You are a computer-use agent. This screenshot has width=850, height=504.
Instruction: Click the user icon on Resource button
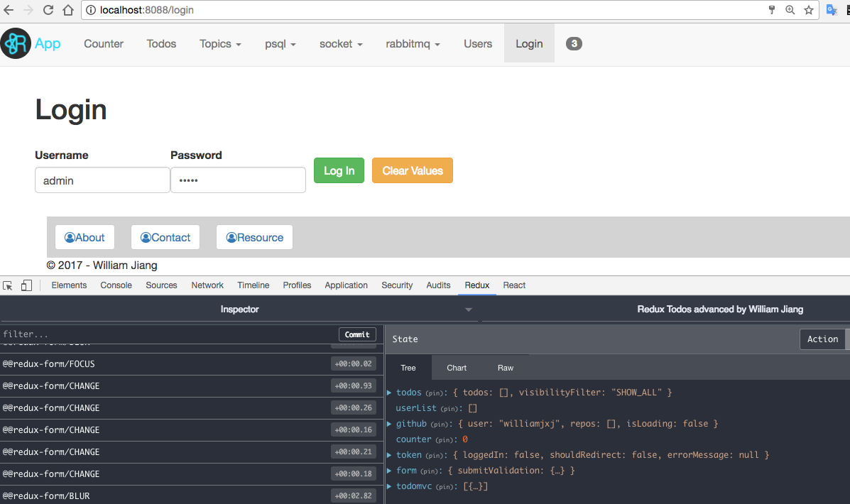(x=231, y=237)
